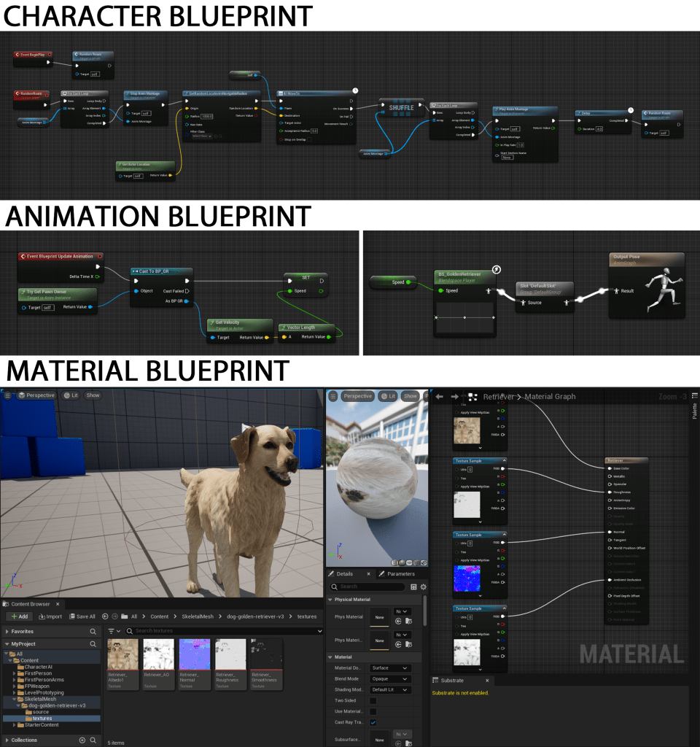Collapse the Physical Material section
The image size is (700, 747).
330,600
